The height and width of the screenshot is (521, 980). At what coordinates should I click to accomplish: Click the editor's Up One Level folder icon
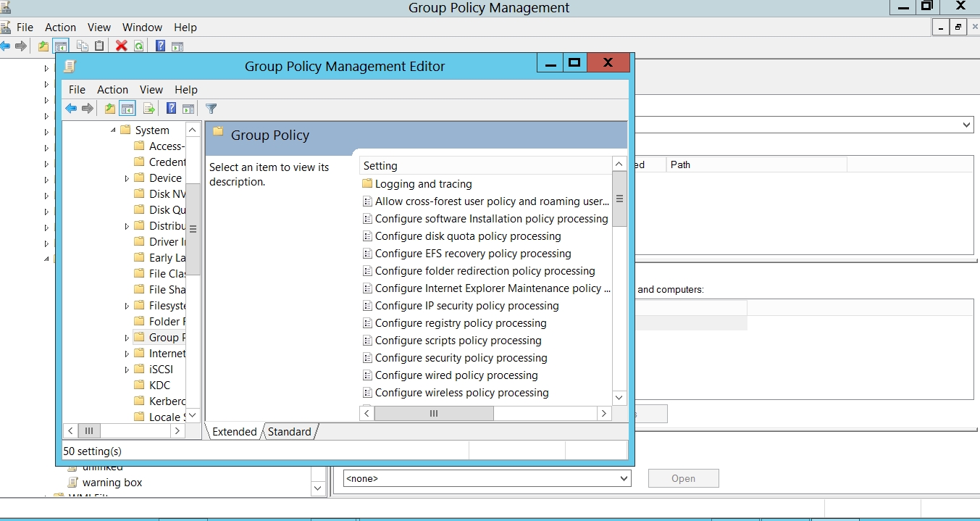click(x=109, y=109)
